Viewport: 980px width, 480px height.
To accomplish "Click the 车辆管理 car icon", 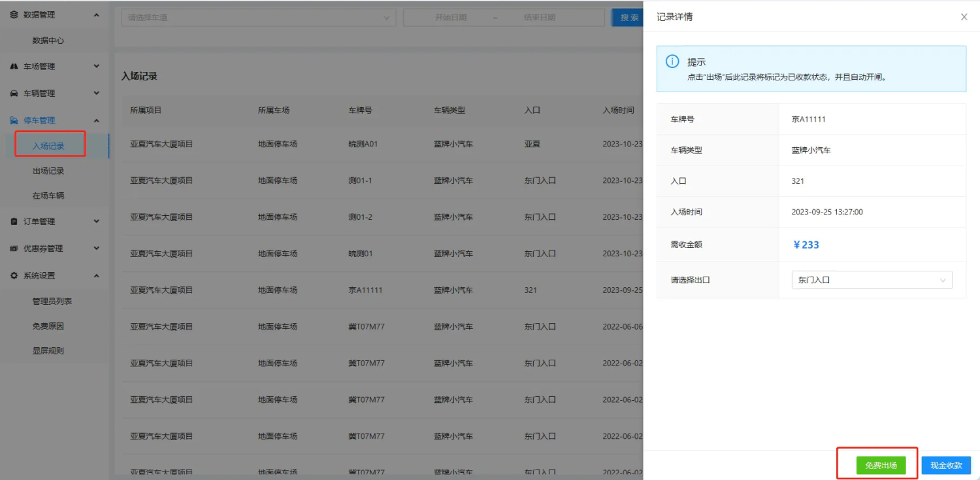I will [14, 94].
